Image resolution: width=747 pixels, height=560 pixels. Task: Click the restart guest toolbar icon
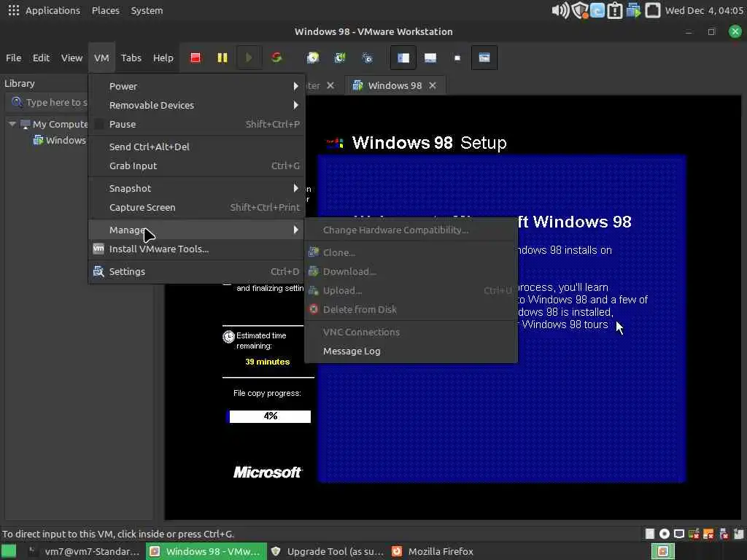[x=276, y=58]
